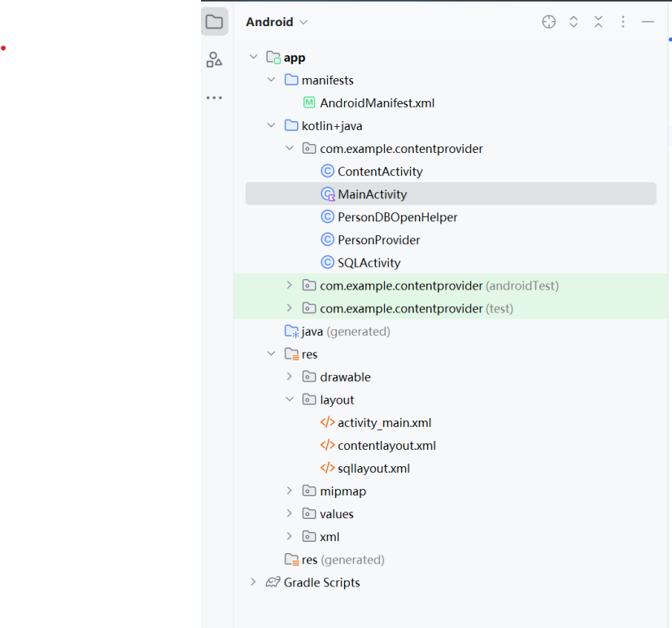Select Gradle Scripts label
The image size is (672, 628).
[x=322, y=582]
